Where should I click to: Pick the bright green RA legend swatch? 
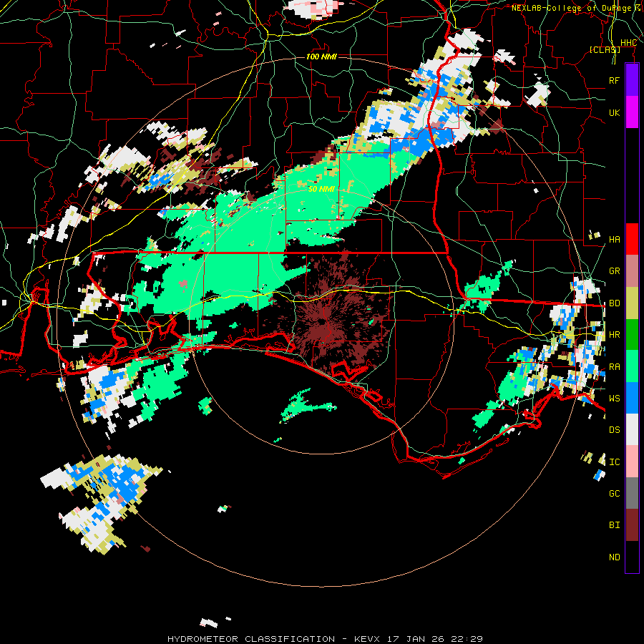coord(632,366)
